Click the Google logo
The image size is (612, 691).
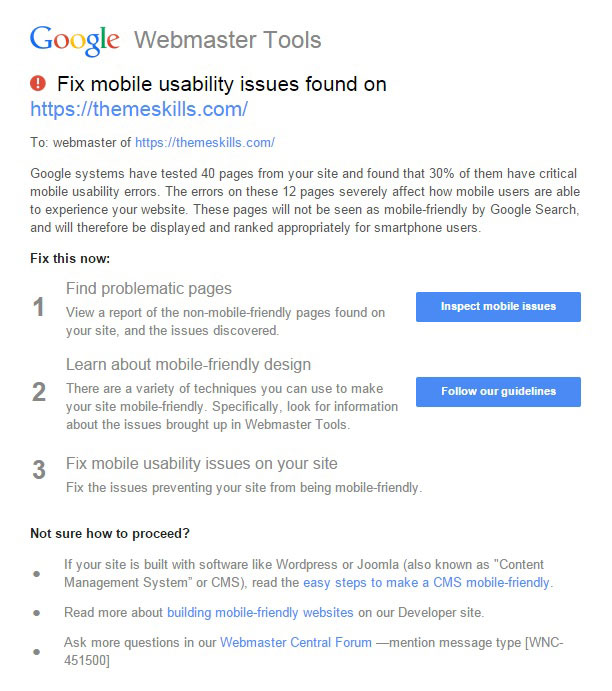point(74,41)
